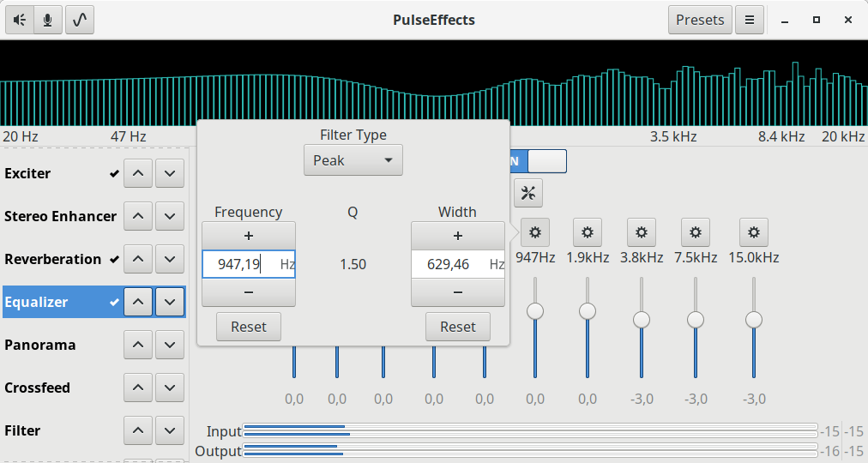Open the Filter Type Peak dropdown

[353, 160]
